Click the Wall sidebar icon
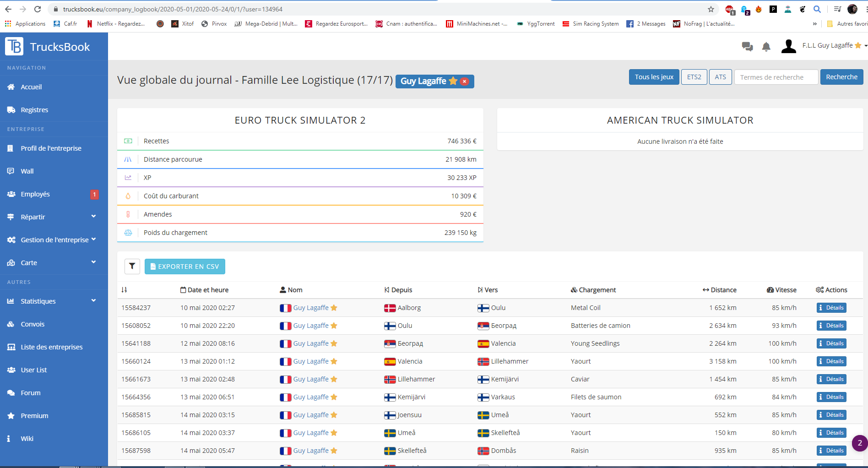868x468 pixels. [11, 171]
